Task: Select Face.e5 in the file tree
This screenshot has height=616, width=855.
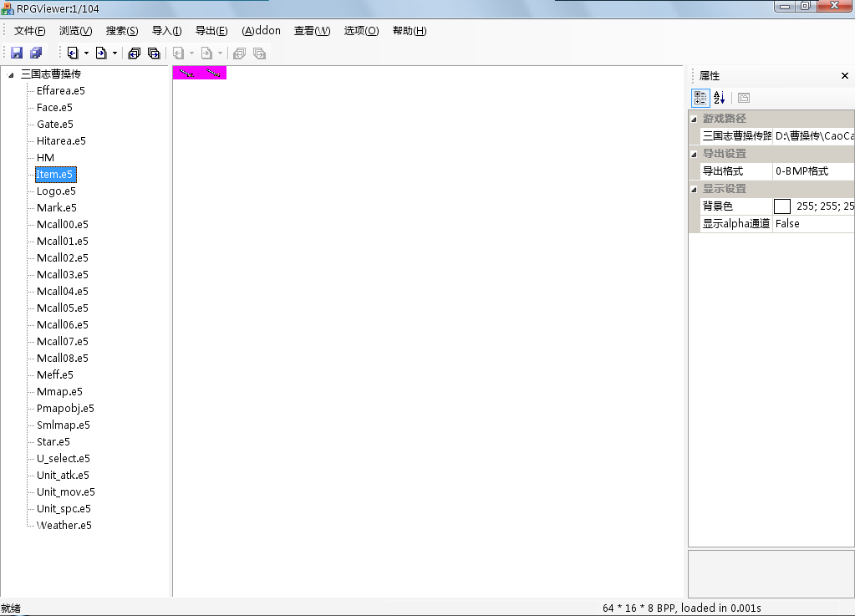Action: click(x=54, y=107)
